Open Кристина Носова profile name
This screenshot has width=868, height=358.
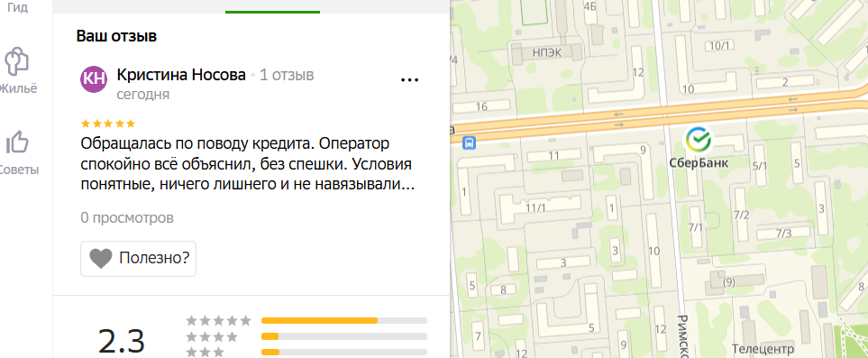(181, 75)
